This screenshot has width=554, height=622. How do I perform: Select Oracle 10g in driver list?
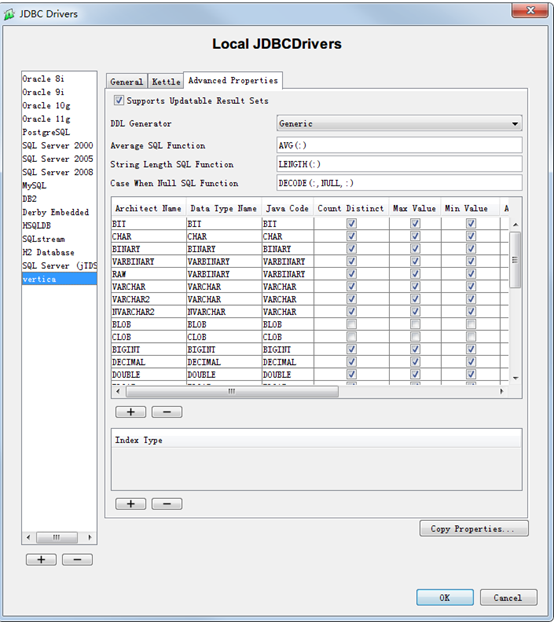59,106
